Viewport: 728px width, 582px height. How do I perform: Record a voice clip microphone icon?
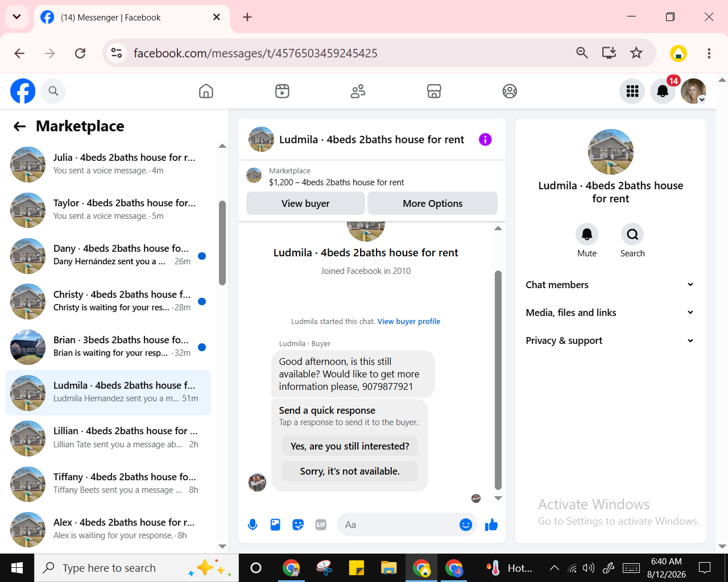click(x=253, y=525)
